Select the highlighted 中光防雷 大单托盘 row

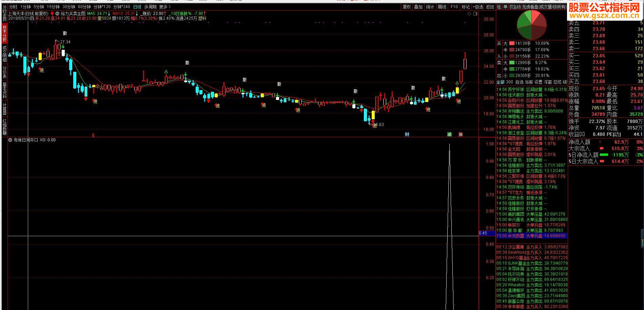coord(532,236)
